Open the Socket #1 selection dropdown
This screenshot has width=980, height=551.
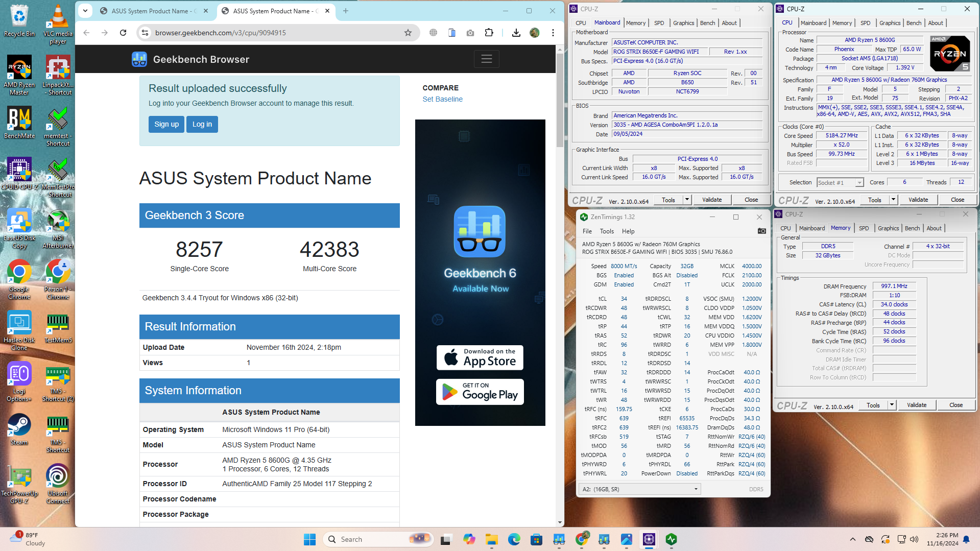[840, 182]
